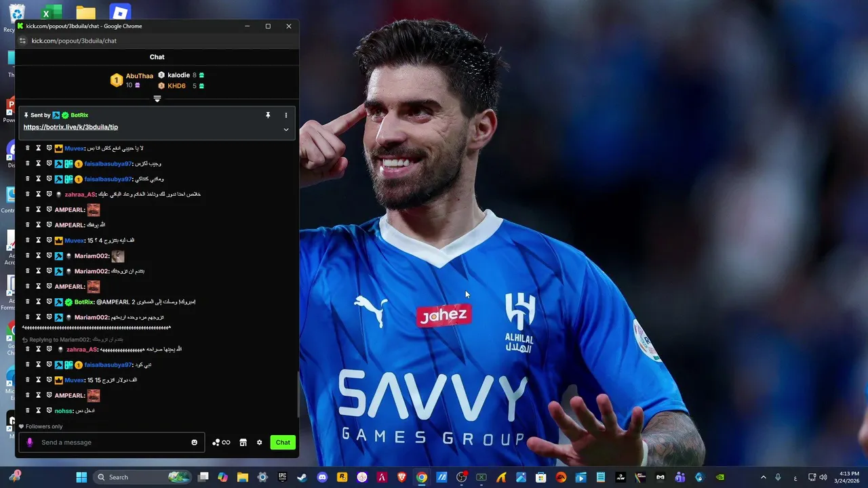
Task: Open Brave browser from the taskbar
Action: tap(401, 477)
